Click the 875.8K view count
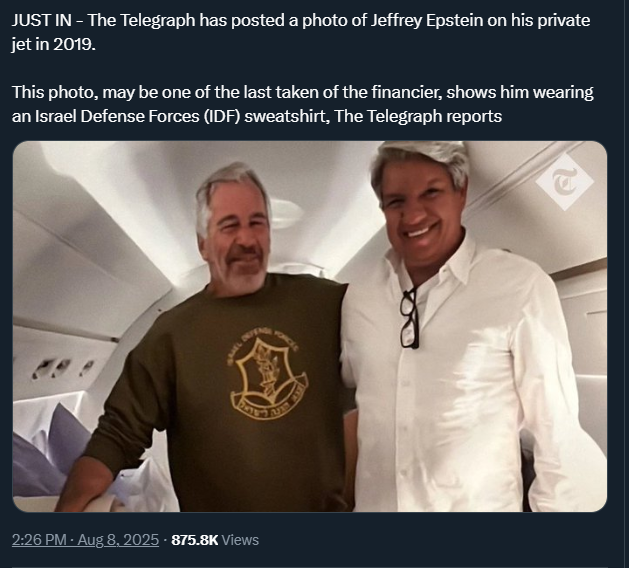This screenshot has width=629, height=568. point(195,540)
